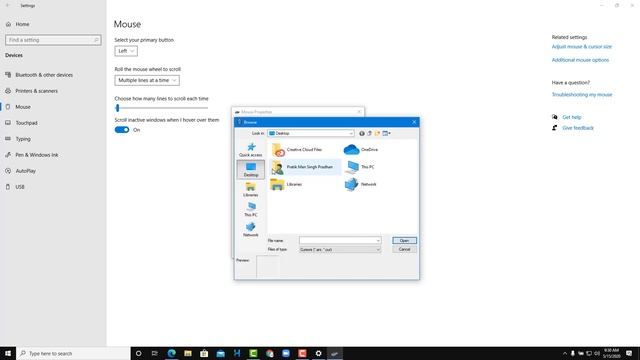Click the Give feedback link
Viewport: 640px width, 360px height.
[x=578, y=128]
